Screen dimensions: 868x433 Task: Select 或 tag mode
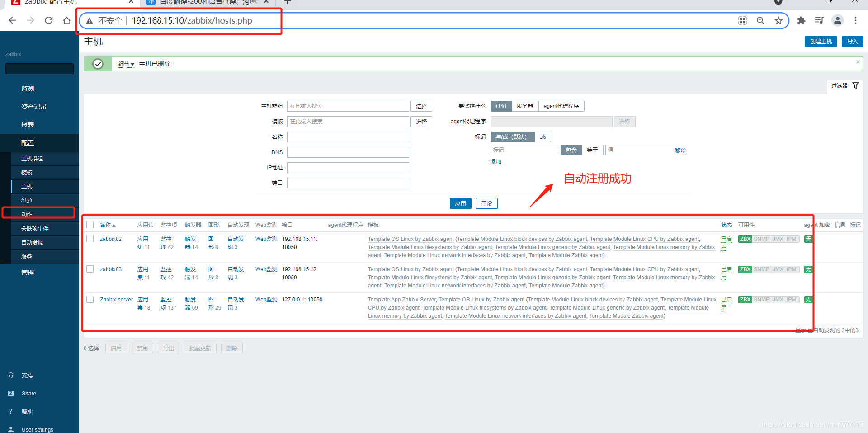543,137
